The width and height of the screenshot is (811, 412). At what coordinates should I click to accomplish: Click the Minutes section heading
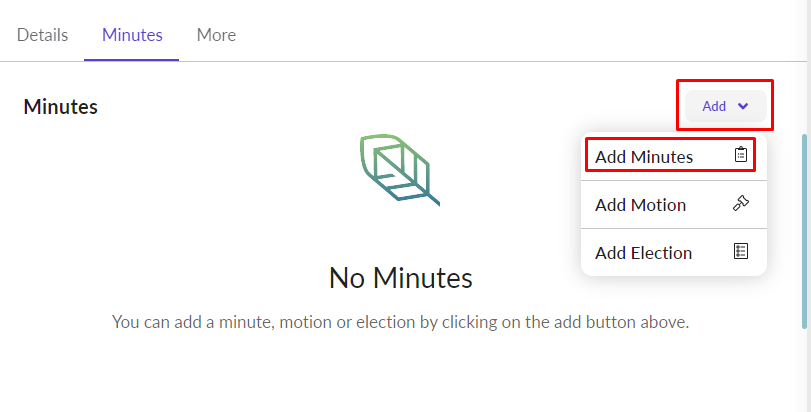coord(60,106)
